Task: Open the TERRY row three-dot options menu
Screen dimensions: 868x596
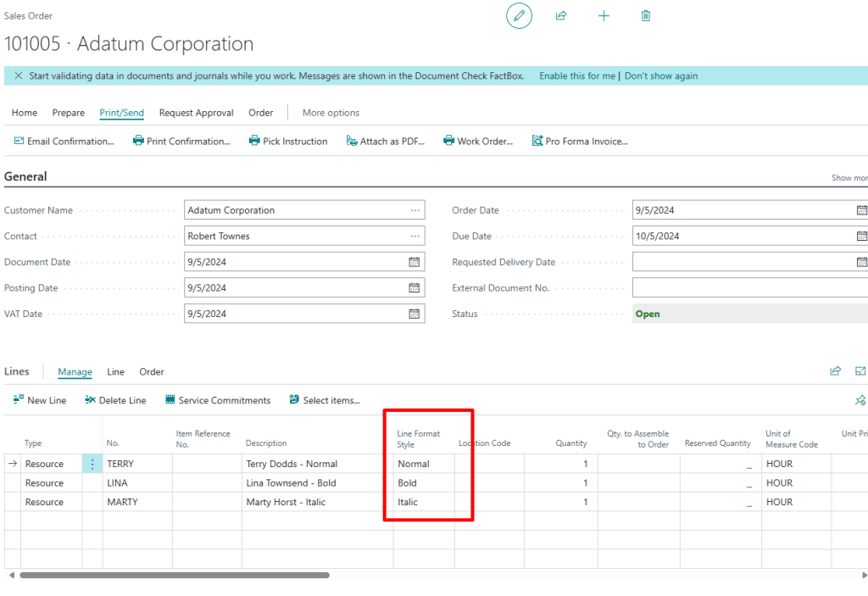Action: (92, 464)
